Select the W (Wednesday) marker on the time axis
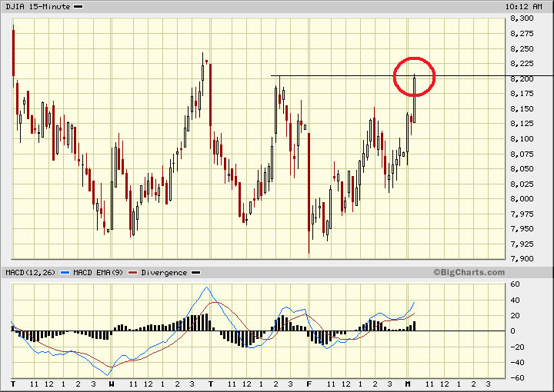The width and height of the screenshot is (554, 392). click(x=112, y=383)
